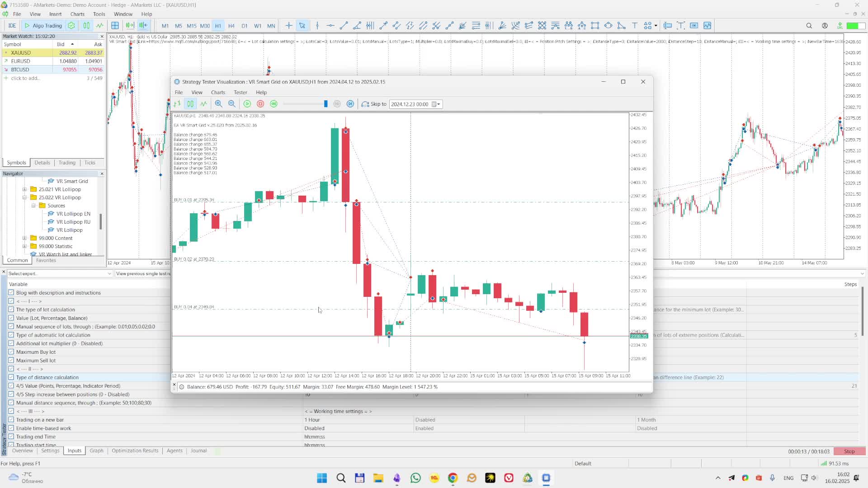868x488 pixels.
Task: Click the visualization speed slider handle
Action: point(325,104)
